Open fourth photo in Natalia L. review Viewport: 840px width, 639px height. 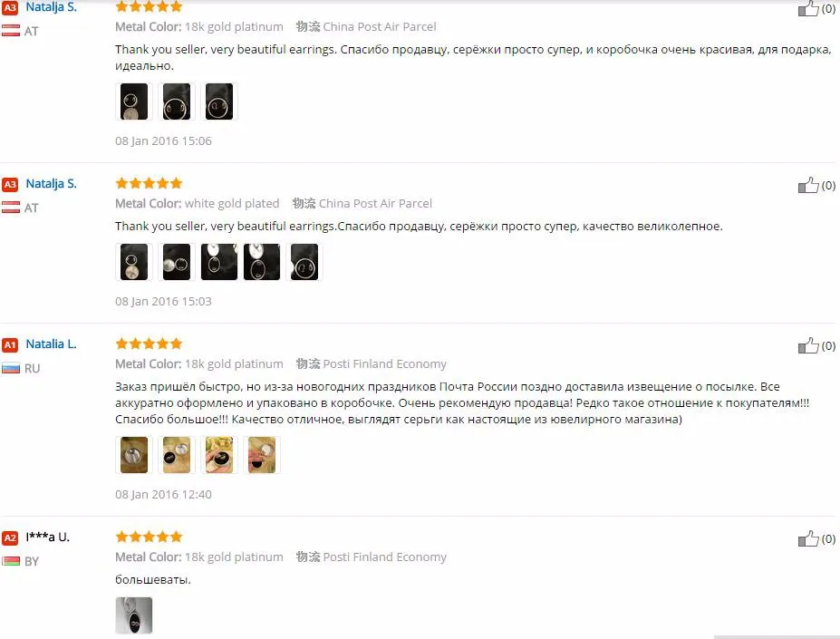262,455
